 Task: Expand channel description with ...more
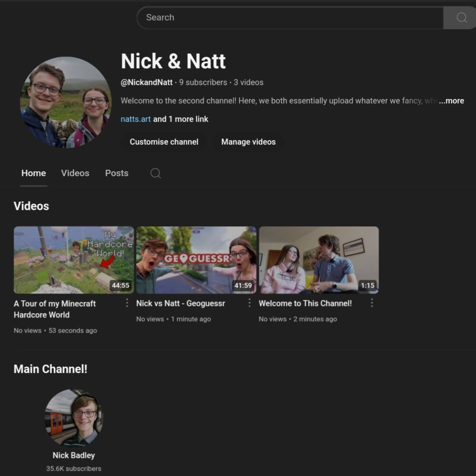click(451, 101)
